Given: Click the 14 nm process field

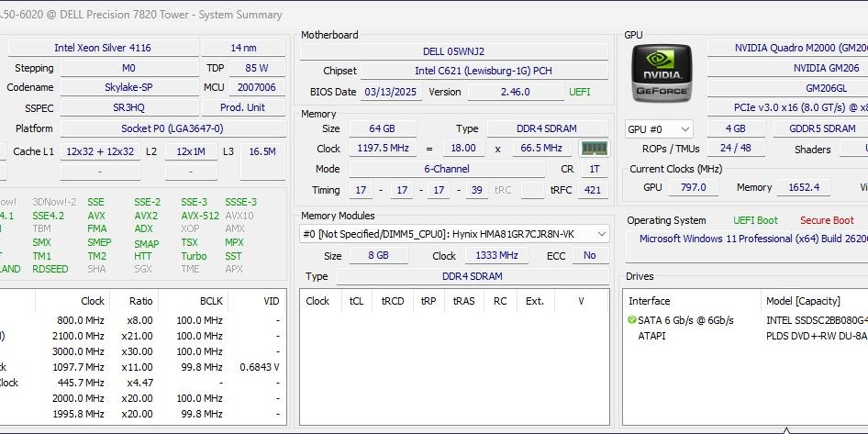Looking at the screenshot, I should 243,48.
